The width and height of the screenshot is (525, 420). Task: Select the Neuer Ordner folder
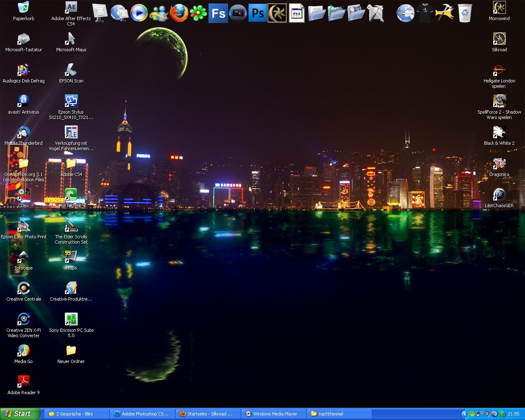[71, 351]
